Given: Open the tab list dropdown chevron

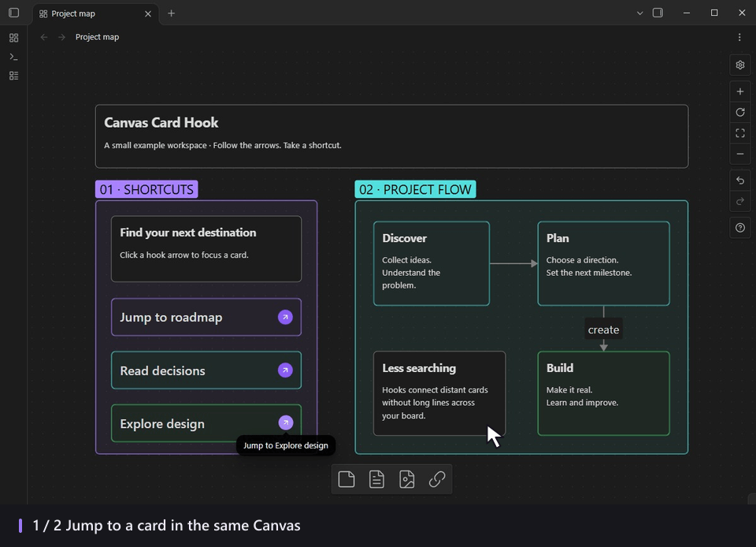Looking at the screenshot, I should [x=639, y=13].
